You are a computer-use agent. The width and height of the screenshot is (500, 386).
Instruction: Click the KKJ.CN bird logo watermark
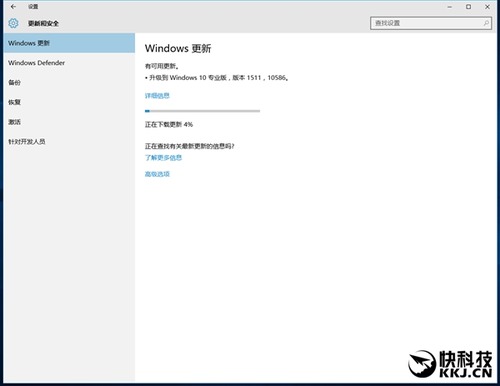tap(422, 364)
